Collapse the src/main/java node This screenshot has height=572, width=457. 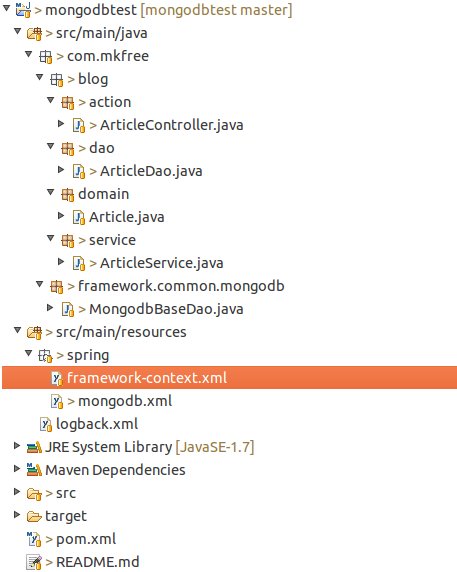pyautogui.click(x=18, y=31)
